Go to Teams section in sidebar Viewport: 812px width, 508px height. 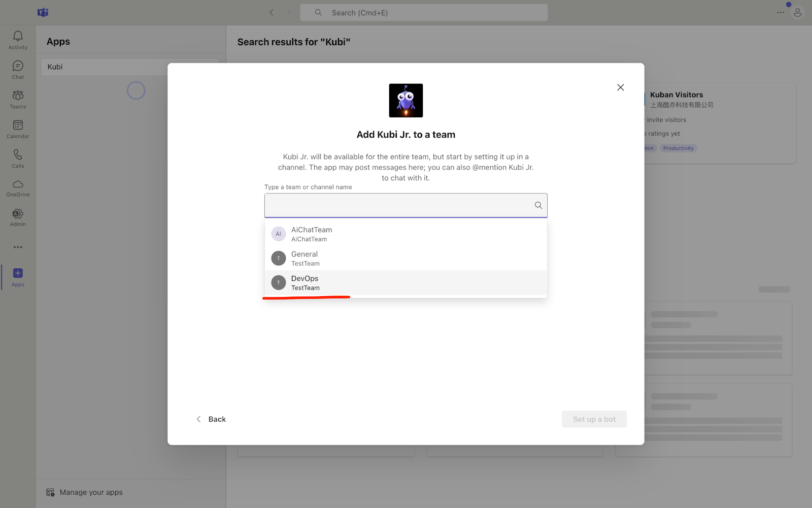[x=18, y=100]
